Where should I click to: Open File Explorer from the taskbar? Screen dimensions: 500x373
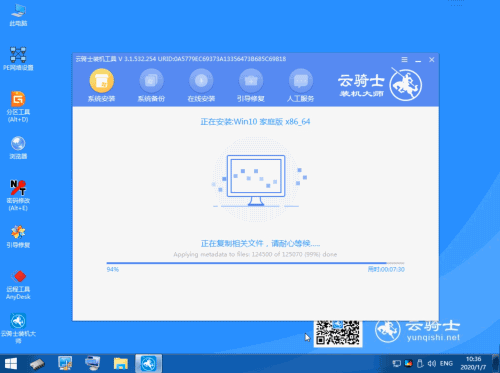pyautogui.click(x=121, y=363)
